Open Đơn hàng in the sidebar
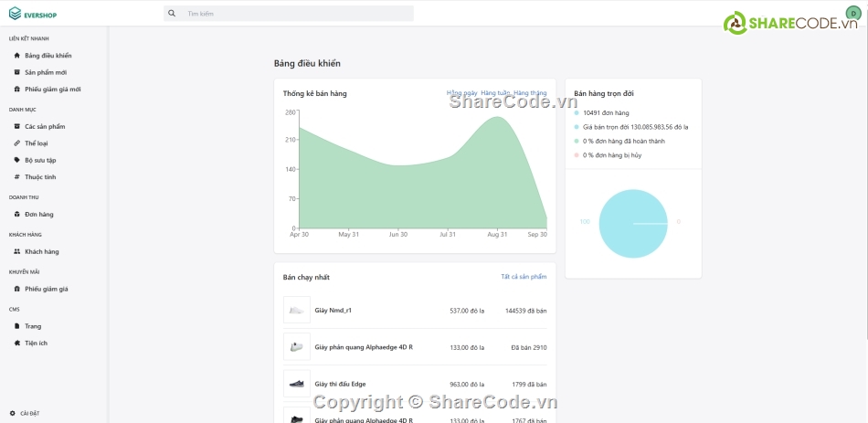Screen dimensions: 868x423 [x=39, y=215]
